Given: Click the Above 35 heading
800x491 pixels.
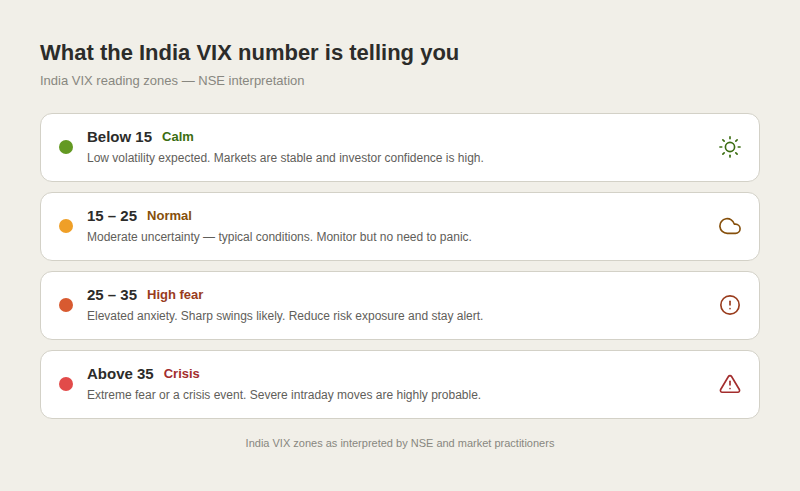Looking at the screenshot, I should pos(120,374).
